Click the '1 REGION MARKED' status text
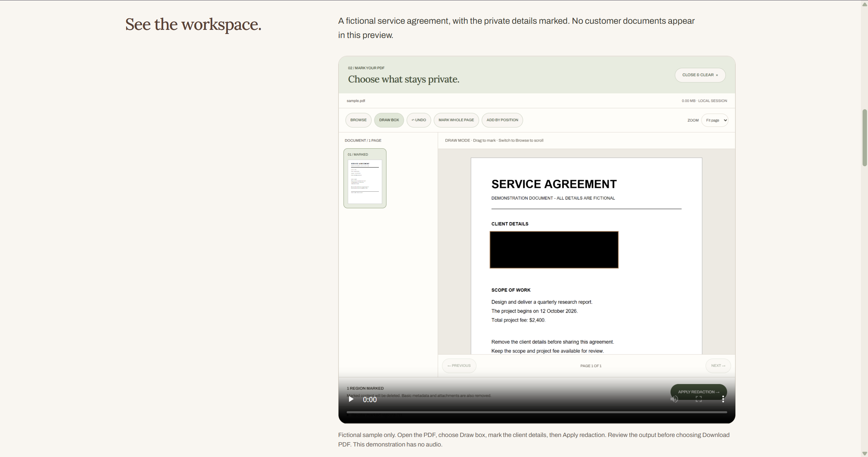This screenshot has width=868, height=457. 365,388
